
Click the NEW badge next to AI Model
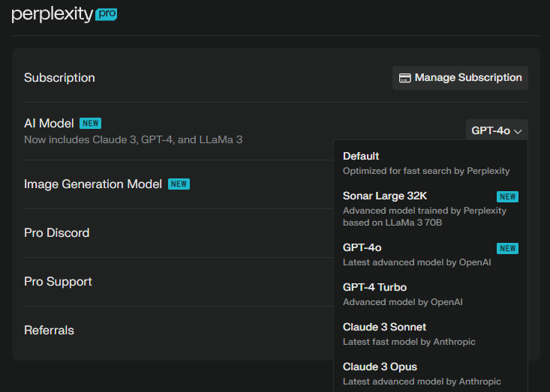(x=90, y=123)
